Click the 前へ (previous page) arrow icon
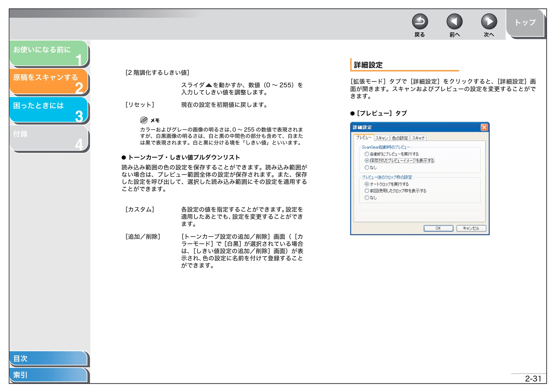Viewport: 554px width, 392px height. point(454,22)
